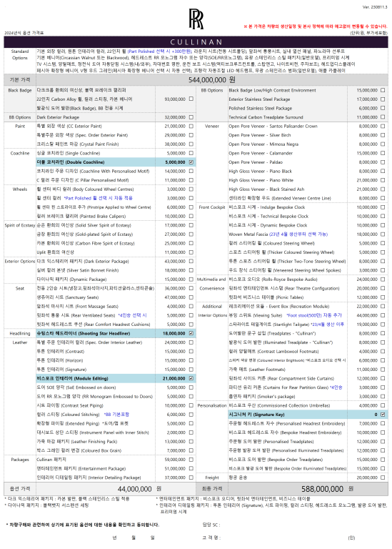Select the Gold-plated Spirit of Ecstasy checkbox
The height and width of the screenshot is (549, 392).
191,234
